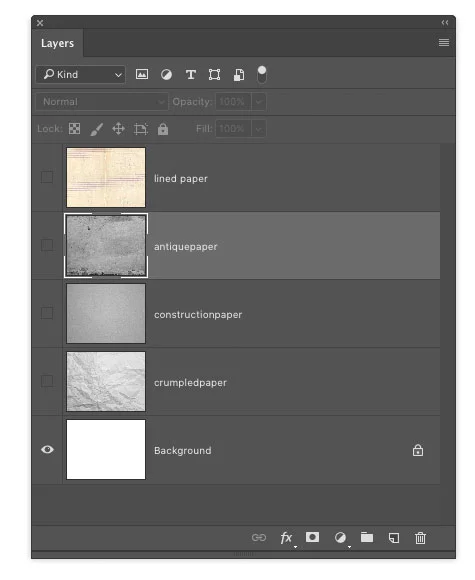Select the antiquepaper layer thumbnail

tap(106, 245)
